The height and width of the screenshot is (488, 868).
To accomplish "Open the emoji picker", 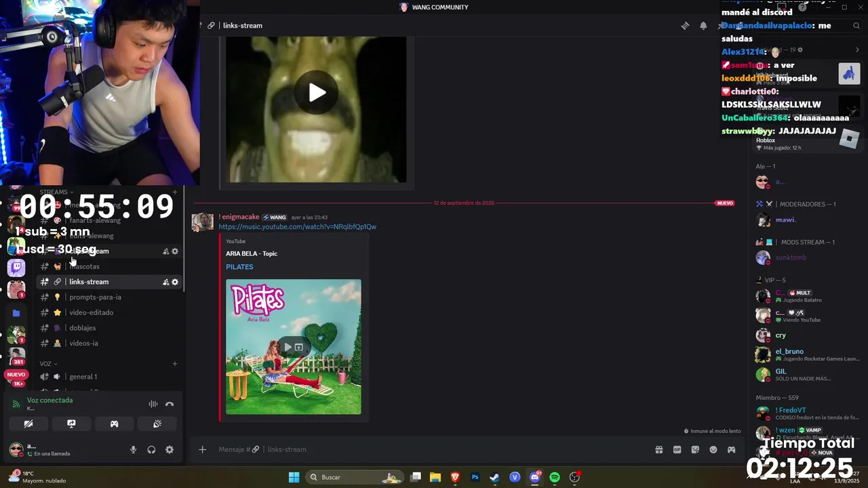I will [x=713, y=449].
